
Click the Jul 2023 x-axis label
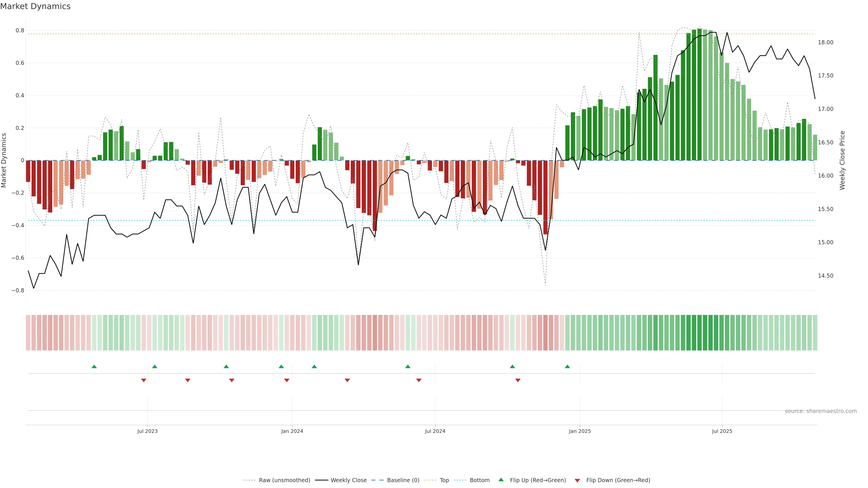[147, 431]
